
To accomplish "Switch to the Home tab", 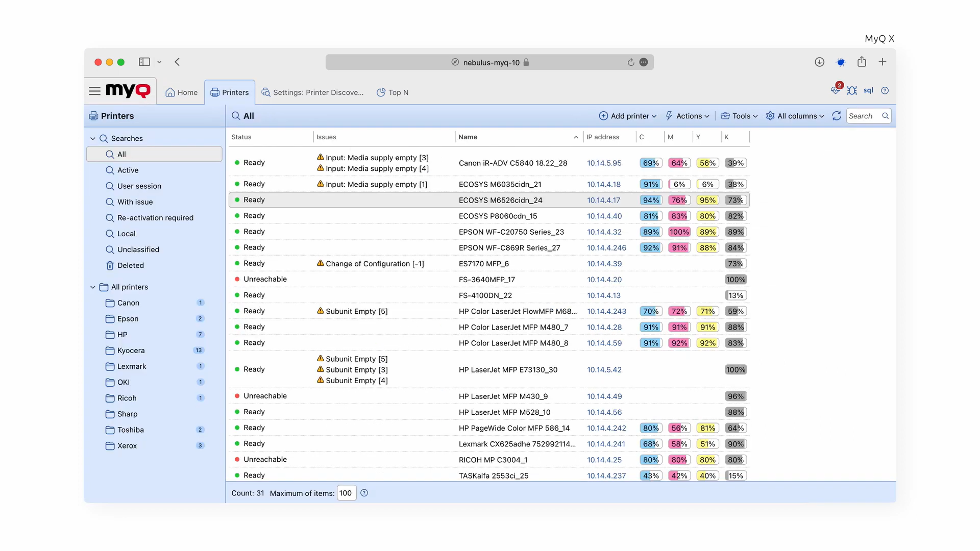I will click(181, 92).
